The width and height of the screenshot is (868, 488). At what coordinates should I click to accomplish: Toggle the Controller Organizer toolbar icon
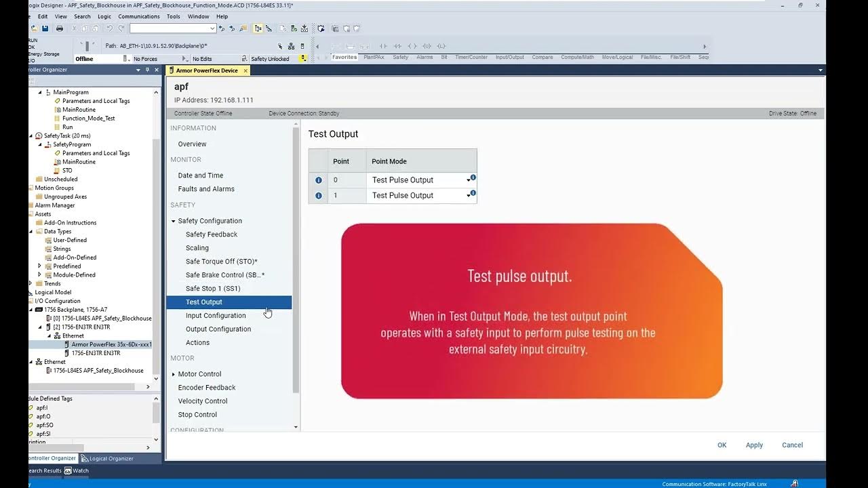pos(258,28)
